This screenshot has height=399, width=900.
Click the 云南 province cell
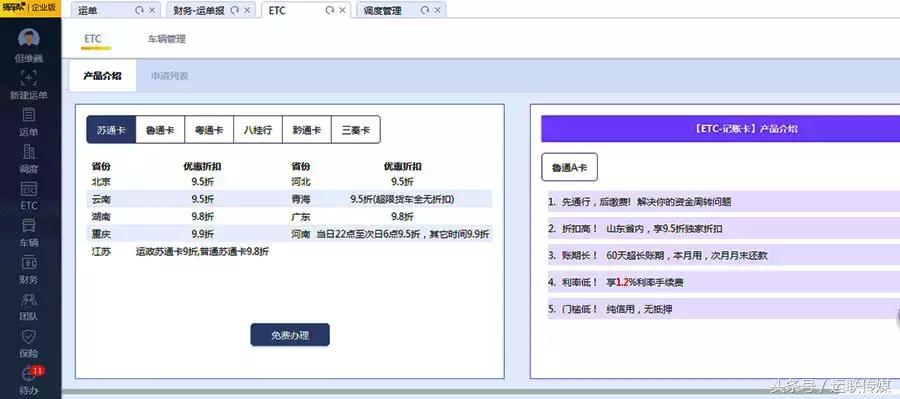coord(101,199)
